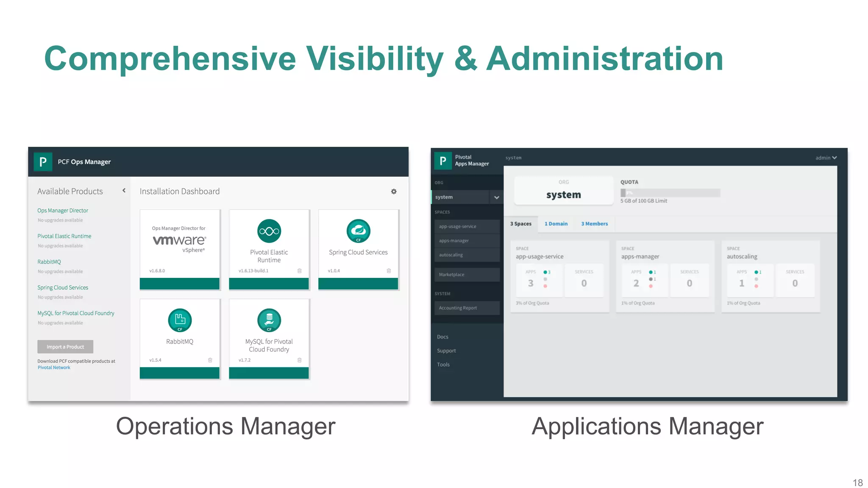868x488 pixels.
Task: Click the Pivotal Apps Manager P logo
Action: click(443, 161)
